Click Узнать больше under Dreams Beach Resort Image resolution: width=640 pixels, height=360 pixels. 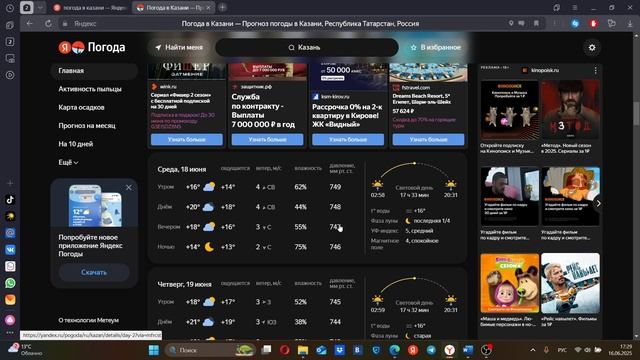pyautogui.click(x=428, y=140)
